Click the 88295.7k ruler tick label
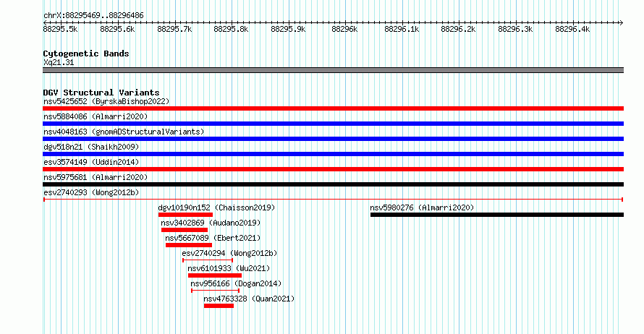The image size is (644, 334). click(174, 29)
